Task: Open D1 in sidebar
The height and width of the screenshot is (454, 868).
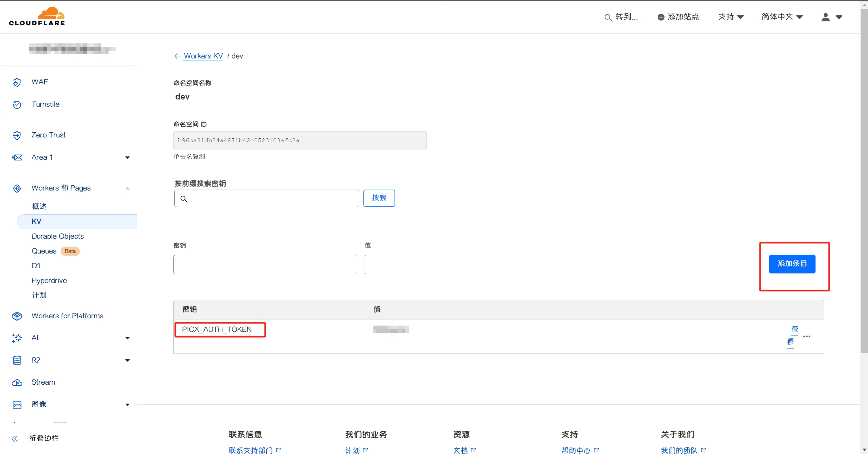Action: pos(36,266)
